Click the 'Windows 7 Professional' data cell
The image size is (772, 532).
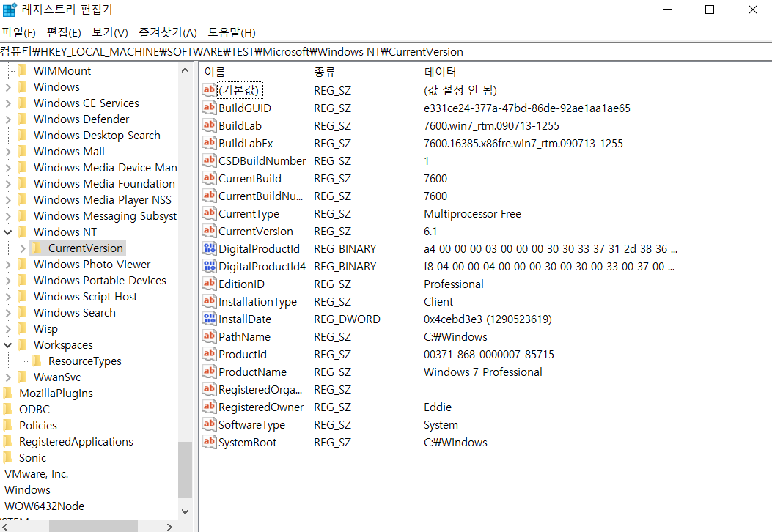[x=482, y=372]
